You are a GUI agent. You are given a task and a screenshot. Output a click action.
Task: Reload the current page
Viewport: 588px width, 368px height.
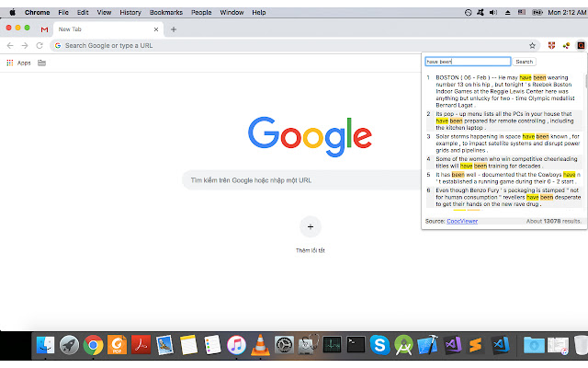pos(40,45)
